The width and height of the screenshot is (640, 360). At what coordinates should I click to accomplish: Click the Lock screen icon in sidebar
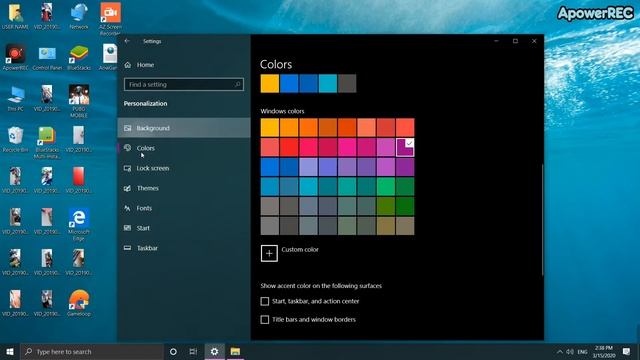128,168
